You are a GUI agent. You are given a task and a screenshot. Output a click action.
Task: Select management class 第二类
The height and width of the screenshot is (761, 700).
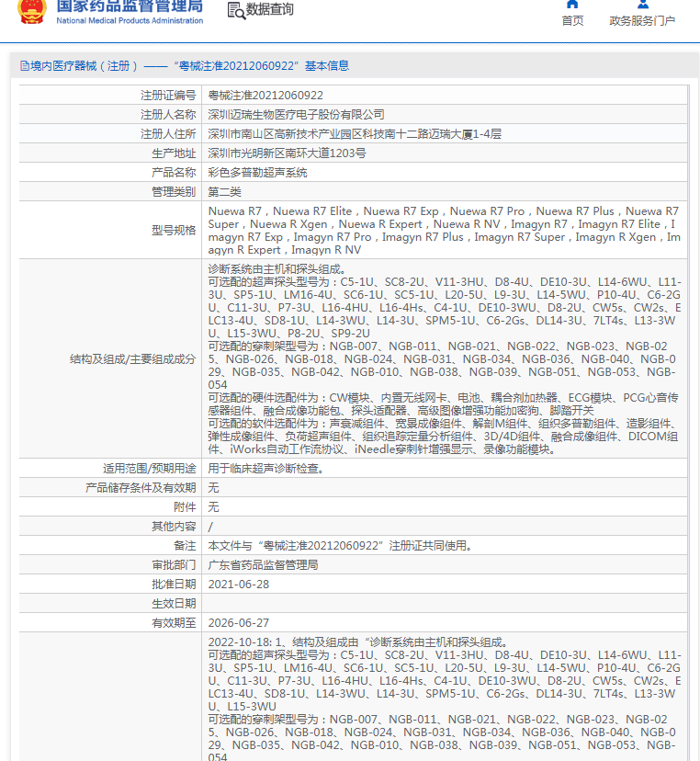coord(224,192)
